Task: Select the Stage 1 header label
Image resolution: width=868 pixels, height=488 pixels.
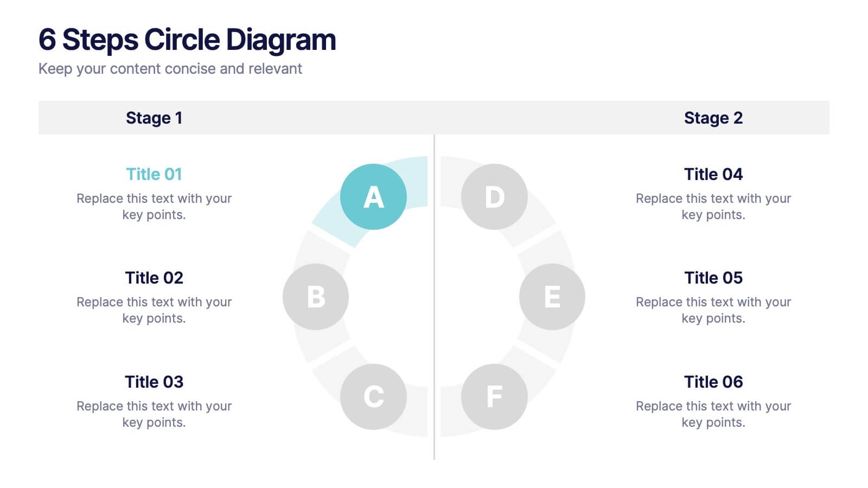Action: click(154, 118)
